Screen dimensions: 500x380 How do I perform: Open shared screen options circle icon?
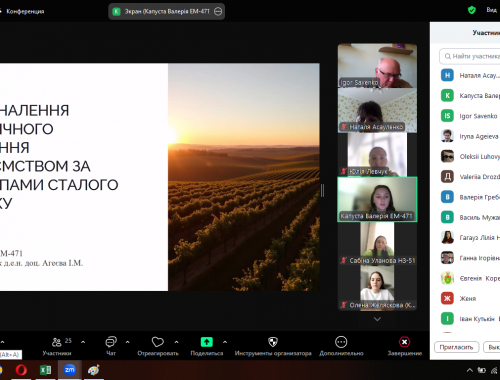(218, 11)
